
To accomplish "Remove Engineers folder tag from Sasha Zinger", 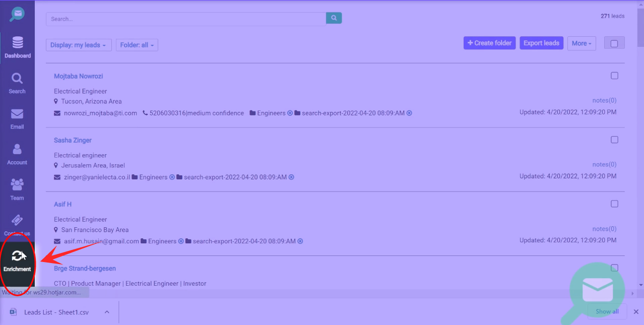I will pyautogui.click(x=172, y=177).
